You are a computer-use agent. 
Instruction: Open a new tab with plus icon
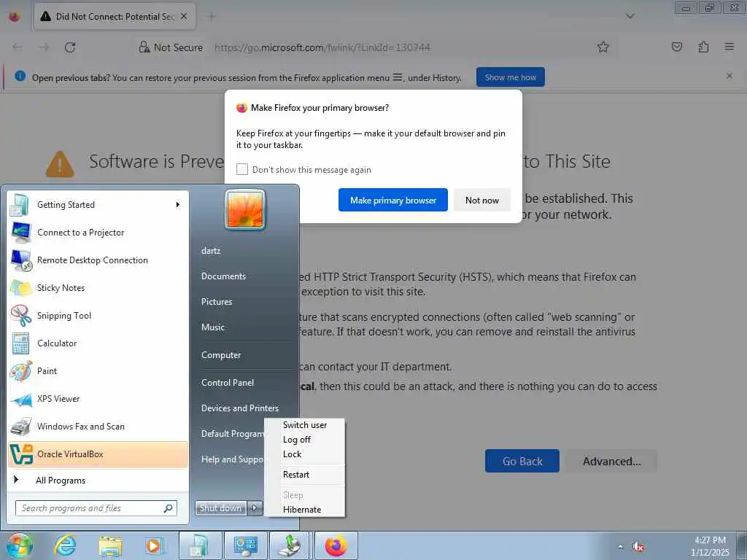(212, 17)
